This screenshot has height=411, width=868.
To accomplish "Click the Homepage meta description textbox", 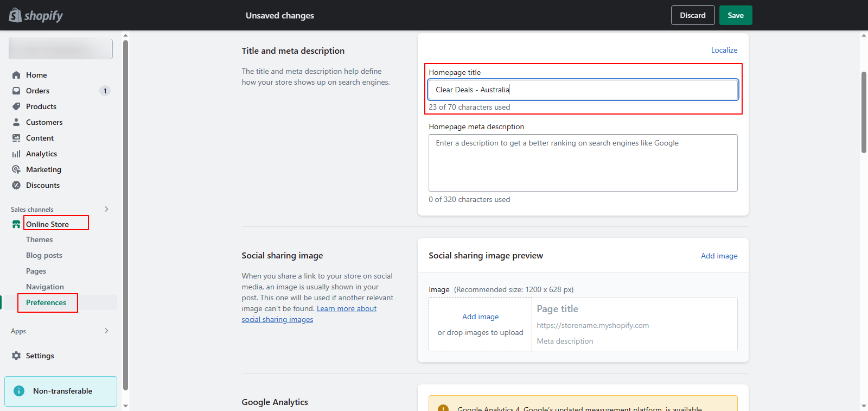I will pyautogui.click(x=583, y=163).
